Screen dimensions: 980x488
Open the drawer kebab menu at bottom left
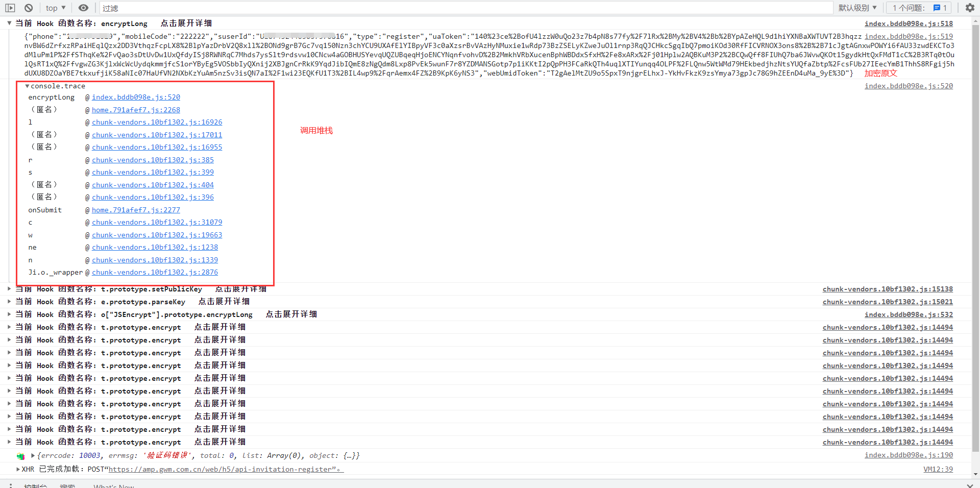pos(10,485)
